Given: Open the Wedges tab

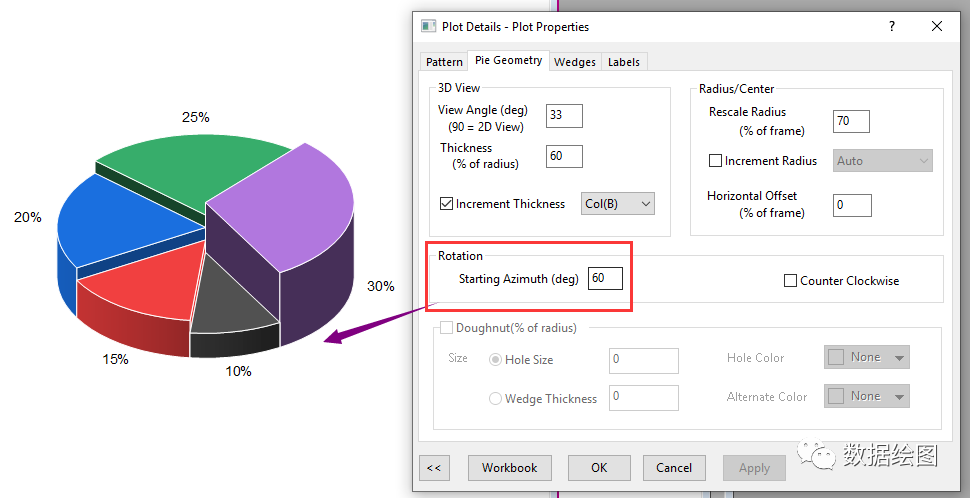Looking at the screenshot, I should point(575,62).
